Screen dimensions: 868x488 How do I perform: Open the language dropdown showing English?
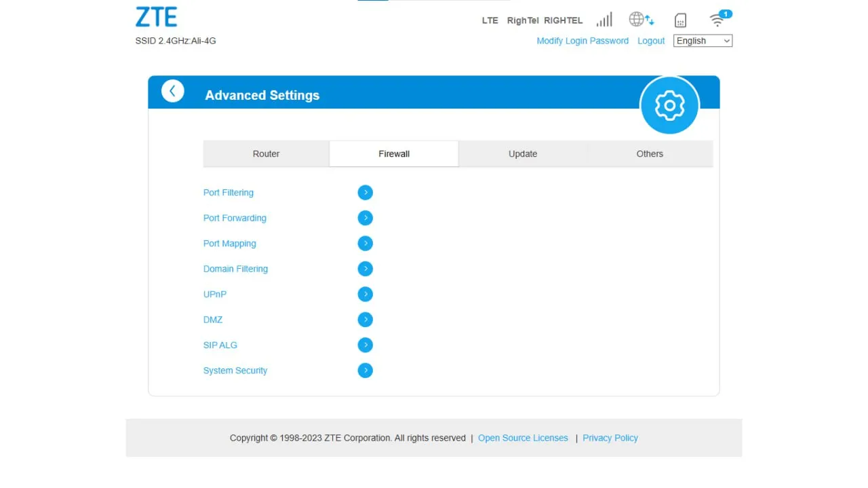click(x=703, y=41)
